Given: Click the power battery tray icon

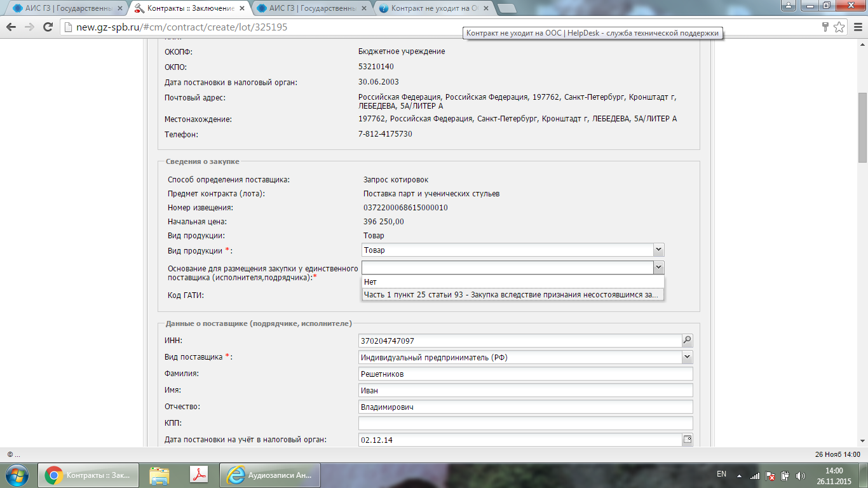Looking at the screenshot, I should pyautogui.click(x=785, y=475).
